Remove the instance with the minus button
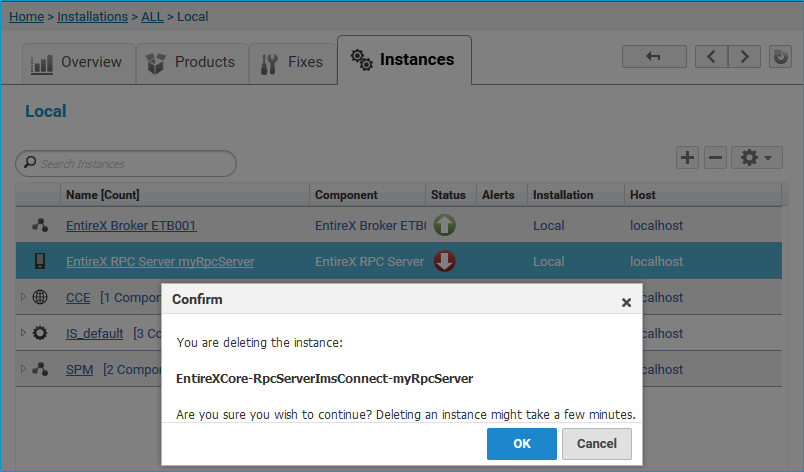This screenshot has width=804, height=472. click(x=715, y=158)
